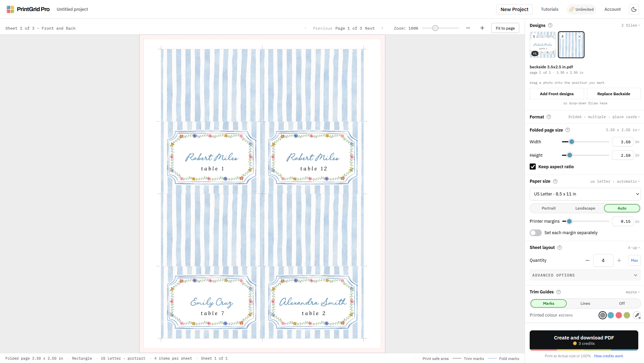
Task: Open US Letter paper size dropdown
Action: (585, 194)
